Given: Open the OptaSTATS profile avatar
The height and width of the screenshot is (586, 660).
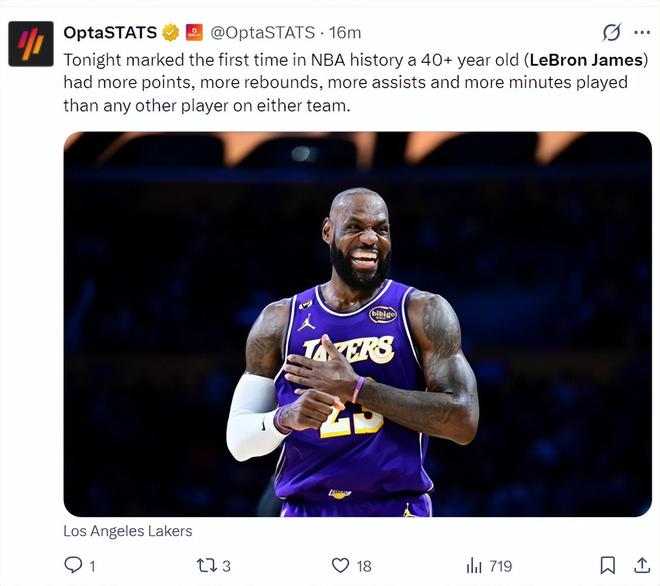Looking at the screenshot, I should pos(31,44).
